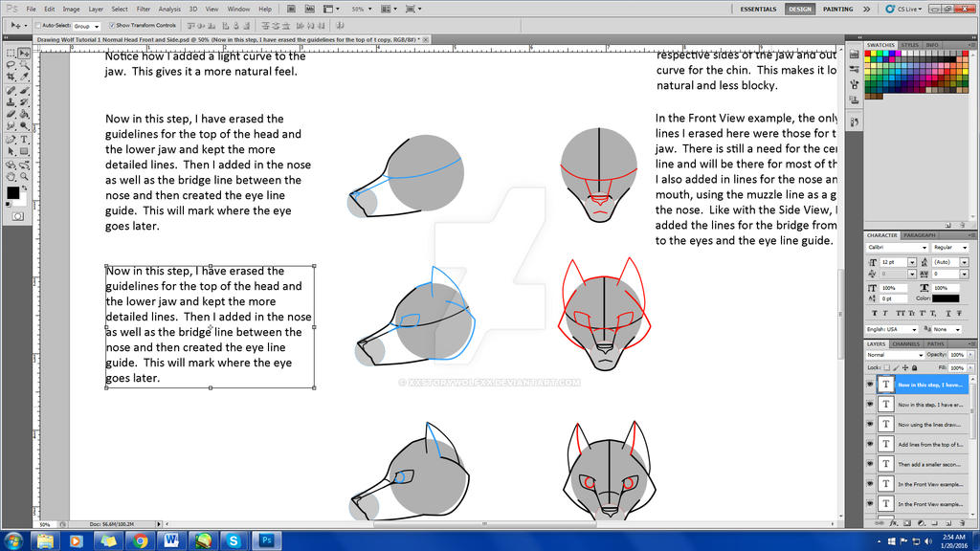980x551 pixels.
Task: Select the Crop tool
Action: [11, 77]
